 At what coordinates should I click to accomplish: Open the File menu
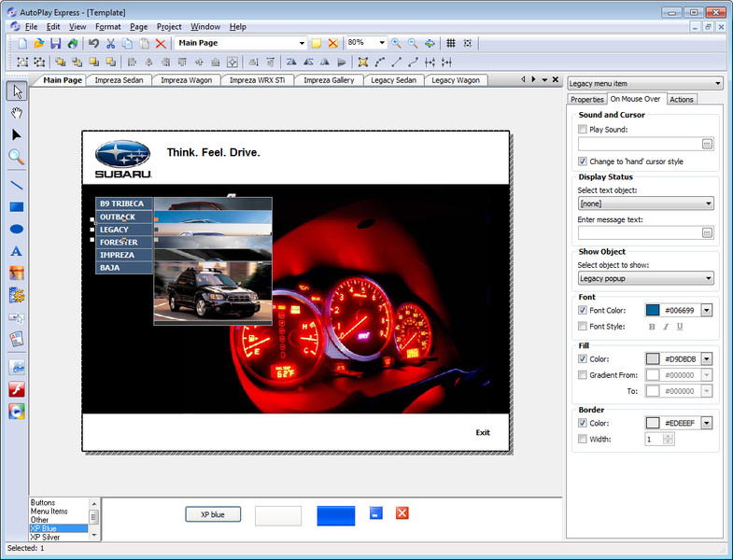tap(31, 27)
